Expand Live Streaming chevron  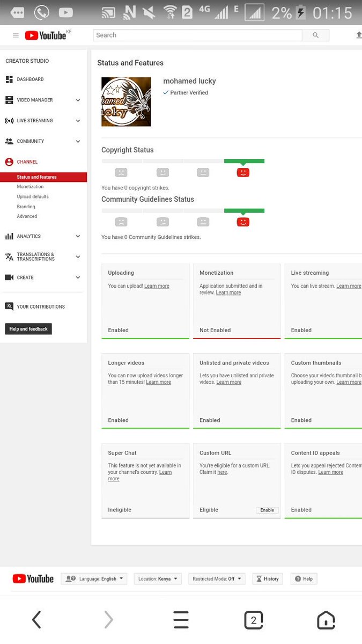78,121
